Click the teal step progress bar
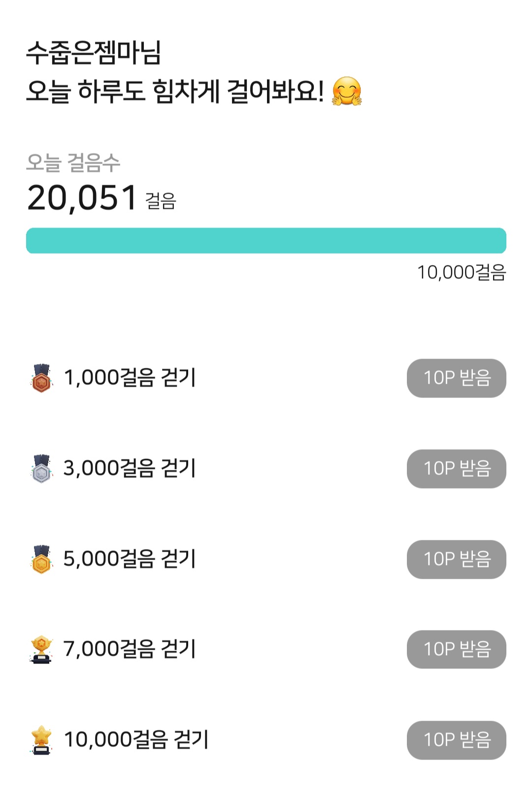532x798 pixels. tap(266, 240)
